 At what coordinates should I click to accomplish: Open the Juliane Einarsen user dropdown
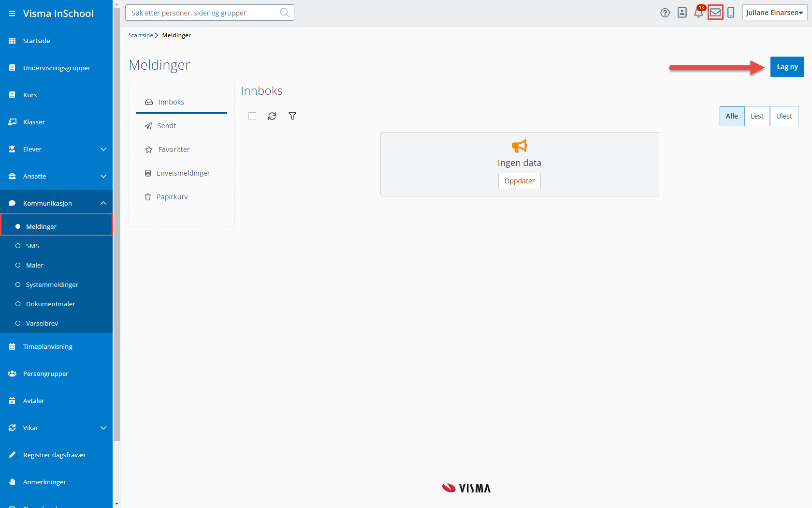tap(774, 13)
